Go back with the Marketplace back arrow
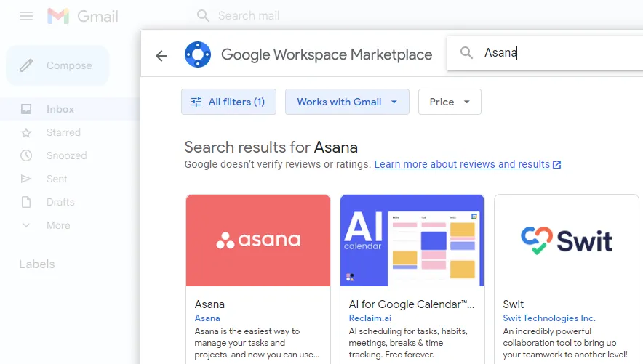 [x=161, y=56]
